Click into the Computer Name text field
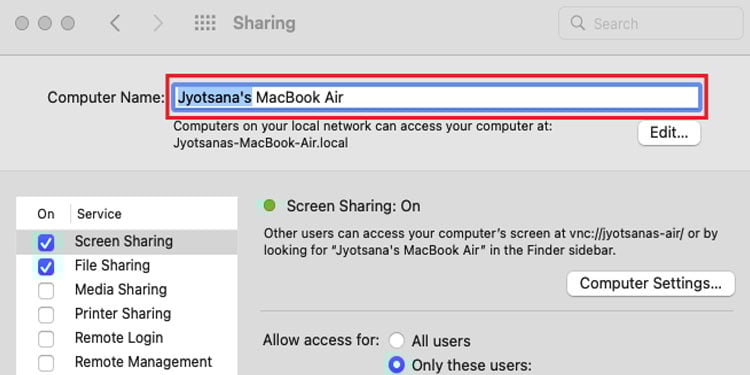This screenshot has width=750, height=375. pyautogui.click(x=437, y=98)
